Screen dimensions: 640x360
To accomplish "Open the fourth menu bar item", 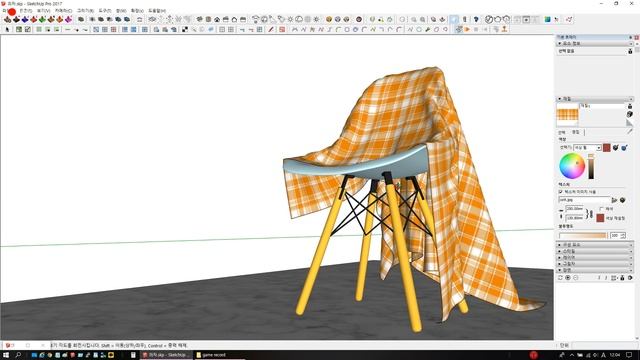I will [63, 11].
